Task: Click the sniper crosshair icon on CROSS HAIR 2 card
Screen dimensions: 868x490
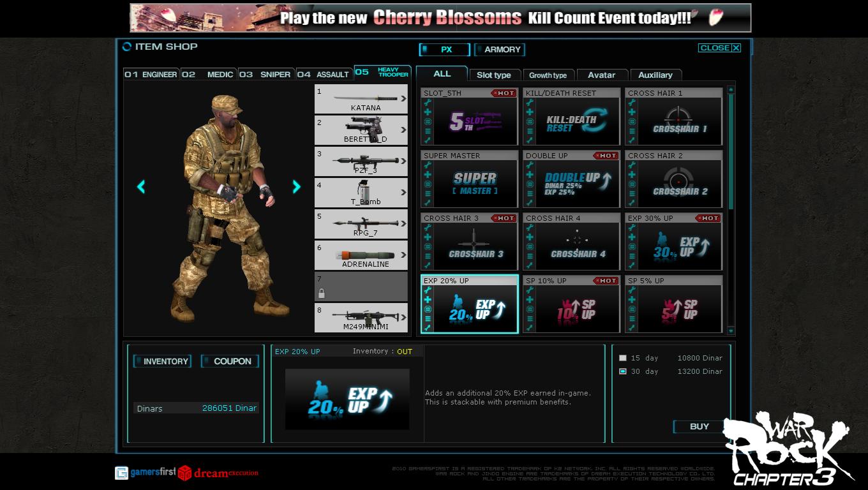Action: (632, 184)
